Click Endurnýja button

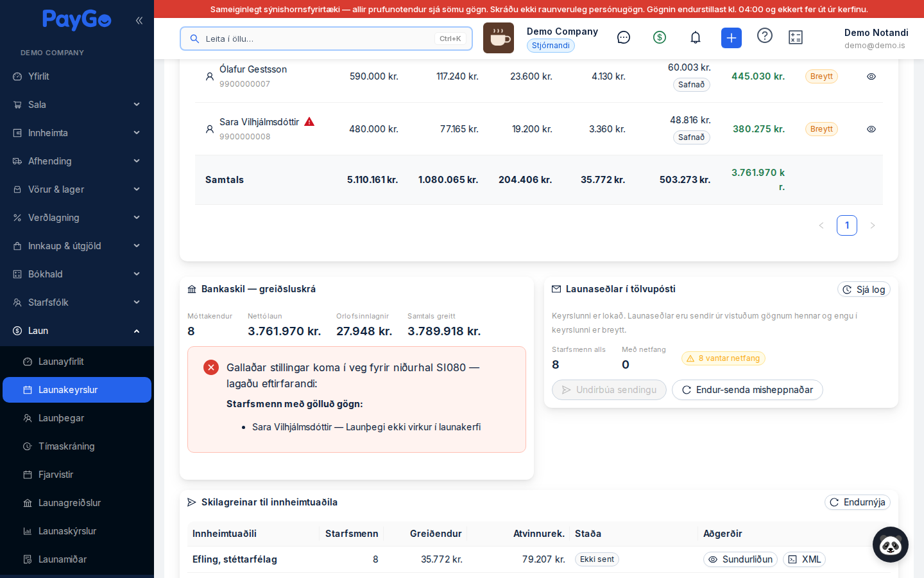[x=857, y=502]
